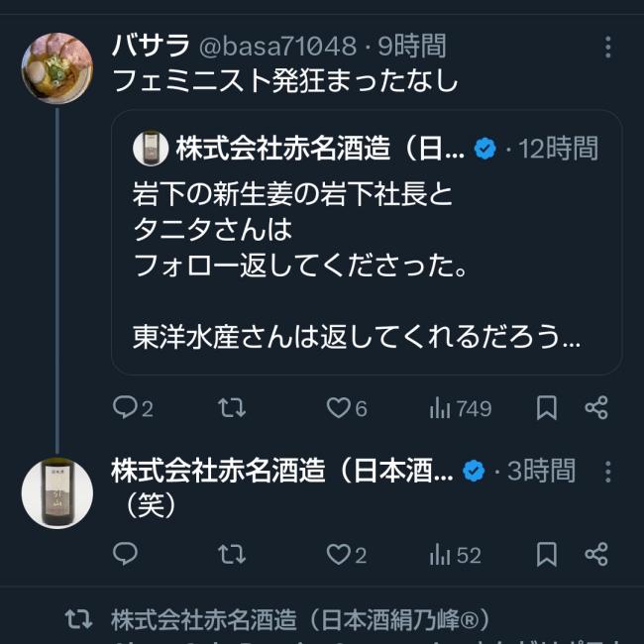
Task: Share the (笑) reply
Action: click(596, 554)
